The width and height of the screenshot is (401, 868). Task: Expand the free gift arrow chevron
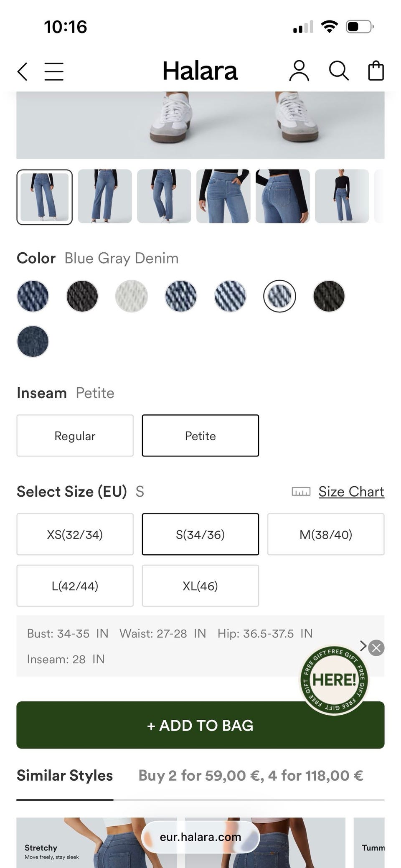pos(363,646)
